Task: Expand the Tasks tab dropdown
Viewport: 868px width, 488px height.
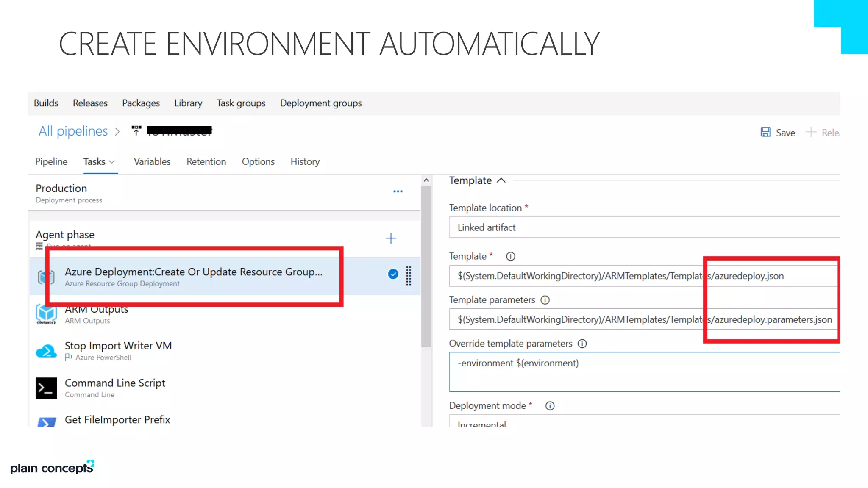Action: coord(112,162)
